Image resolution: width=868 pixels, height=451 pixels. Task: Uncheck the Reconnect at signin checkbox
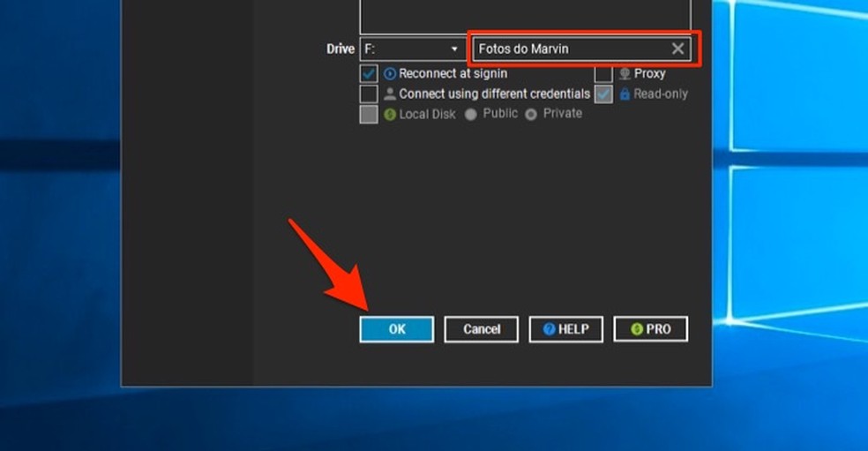click(x=369, y=74)
